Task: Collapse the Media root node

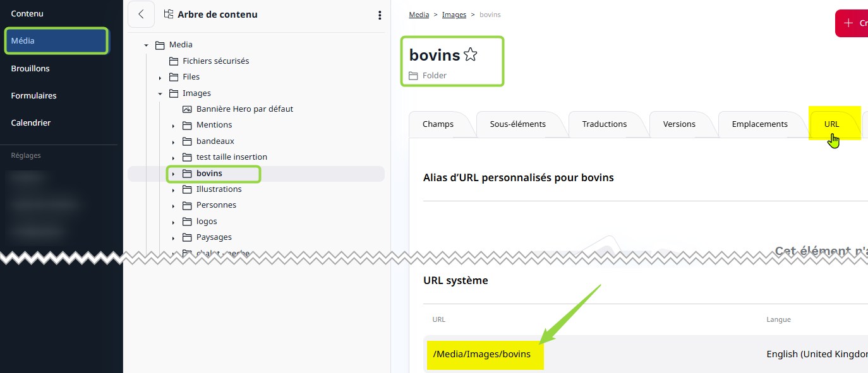Action: click(x=147, y=45)
